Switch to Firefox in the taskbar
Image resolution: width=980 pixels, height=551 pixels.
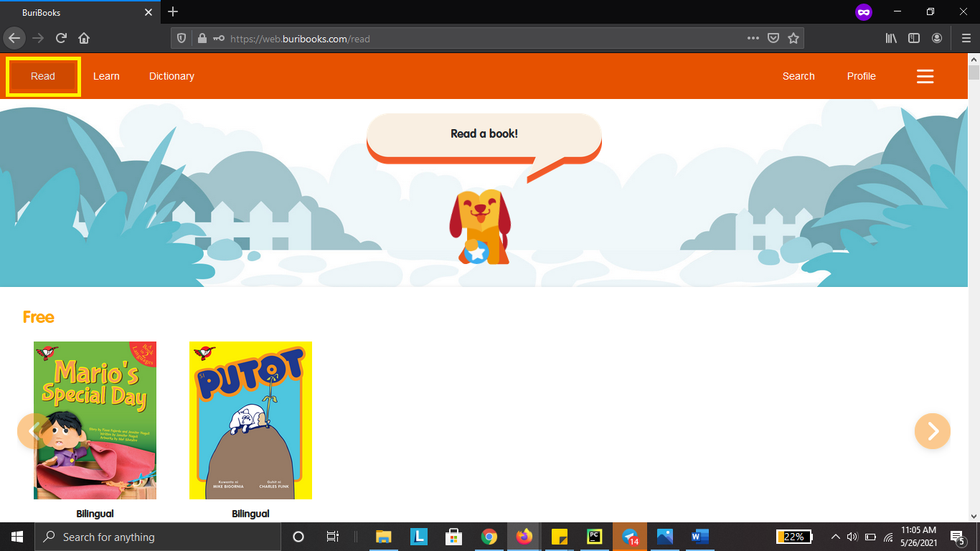point(524,537)
